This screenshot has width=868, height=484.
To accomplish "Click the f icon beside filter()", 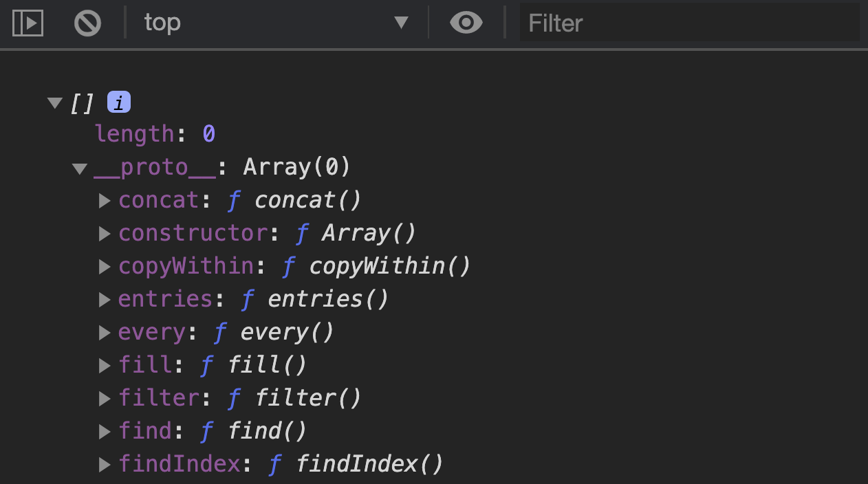I will [234, 398].
